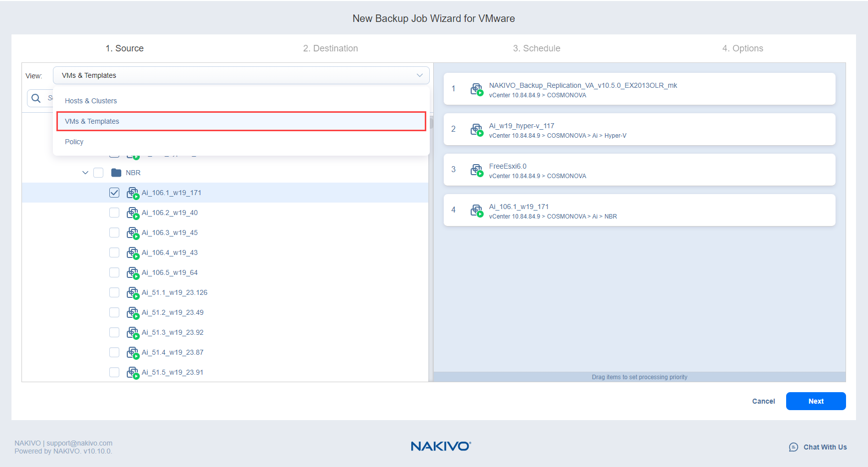868x467 pixels.
Task: Click the search magnifier icon
Action: point(36,98)
